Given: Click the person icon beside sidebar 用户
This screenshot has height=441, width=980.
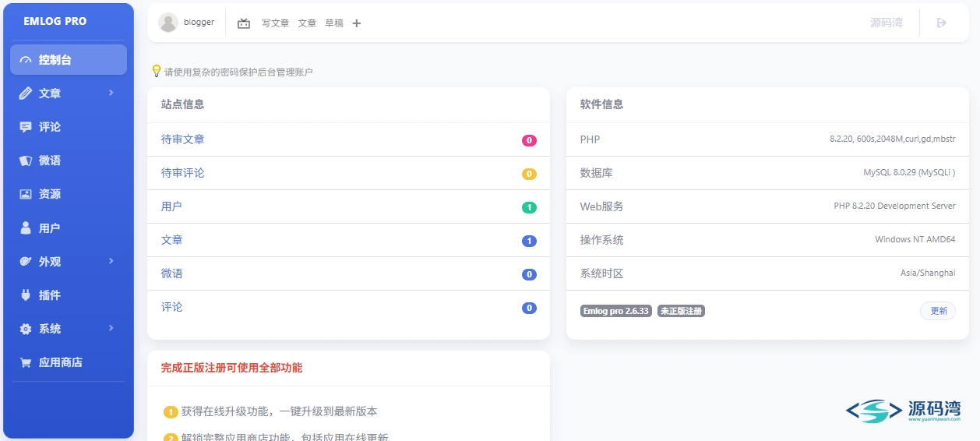Looking at the screenshot, I should coord(26,228).
